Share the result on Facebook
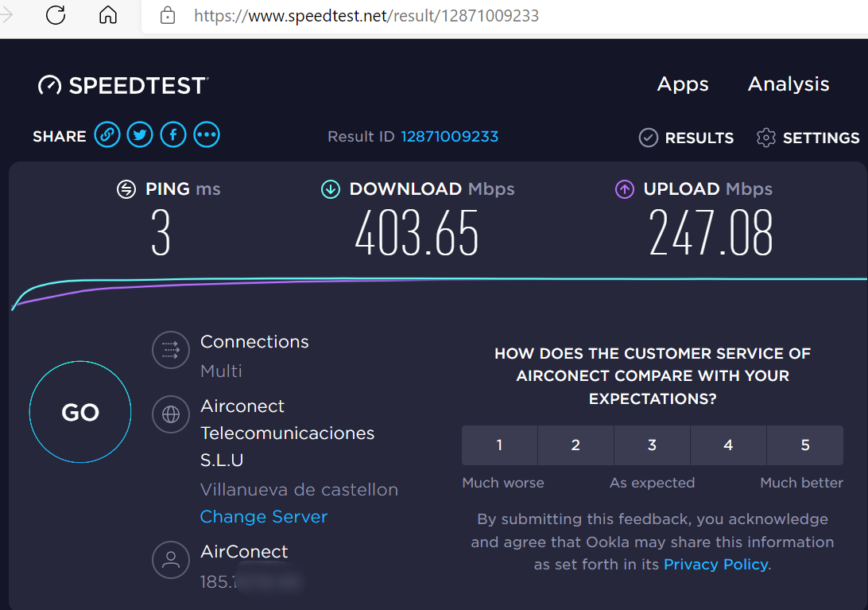Screen dimensions: 868x610 (173, 134)
